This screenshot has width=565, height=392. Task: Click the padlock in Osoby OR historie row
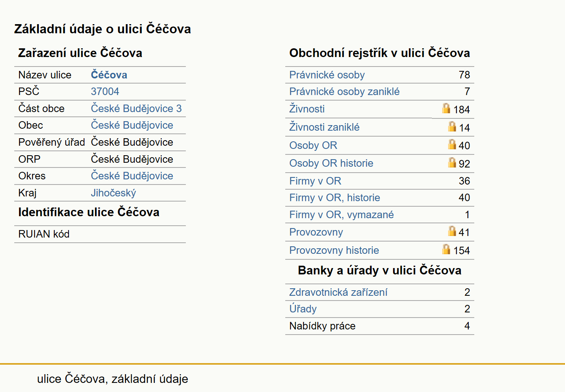pyautogui.click(x=452, y=162)
